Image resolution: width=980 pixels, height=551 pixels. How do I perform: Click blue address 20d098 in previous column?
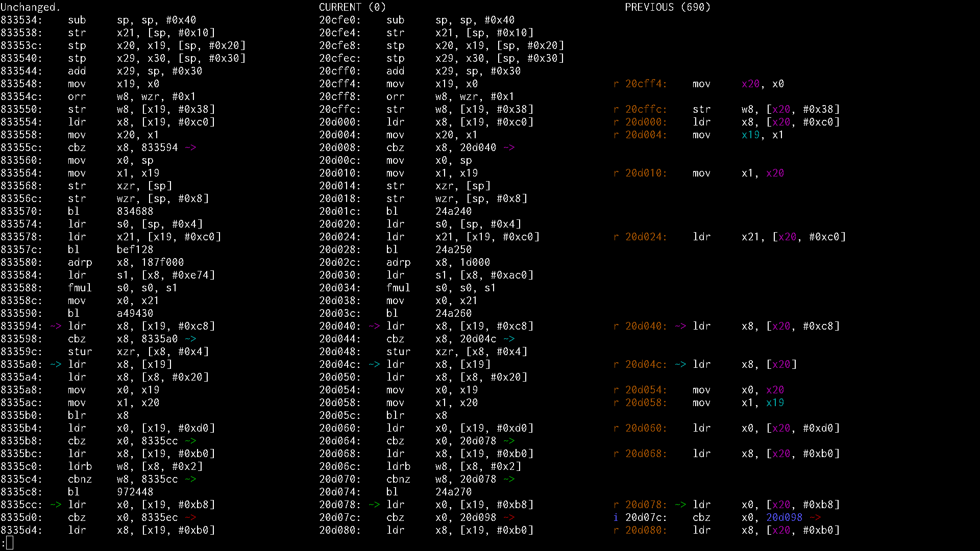[x=784, y=517]
